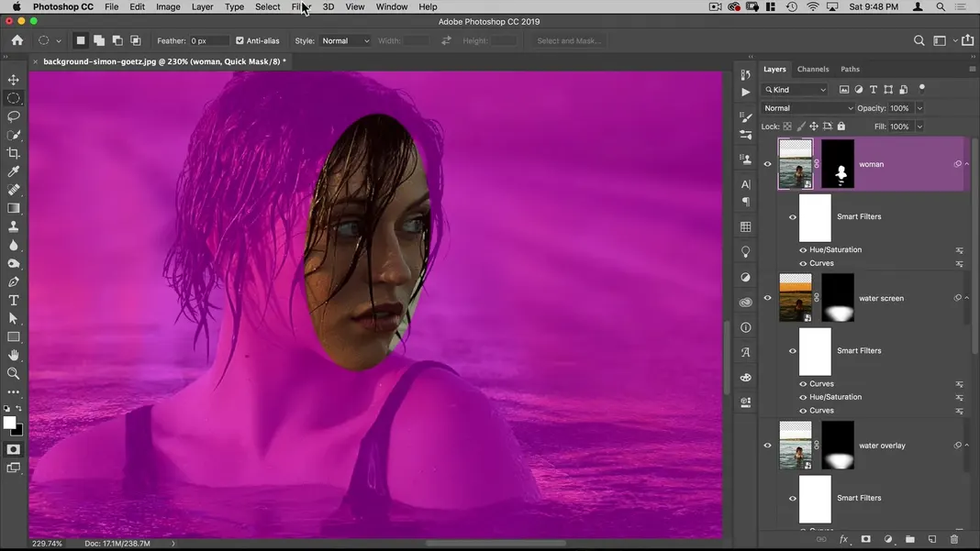The height and width of the screenshot is (551, 980).
Task: Select the Gradient tool
Action: coord(13,208)
